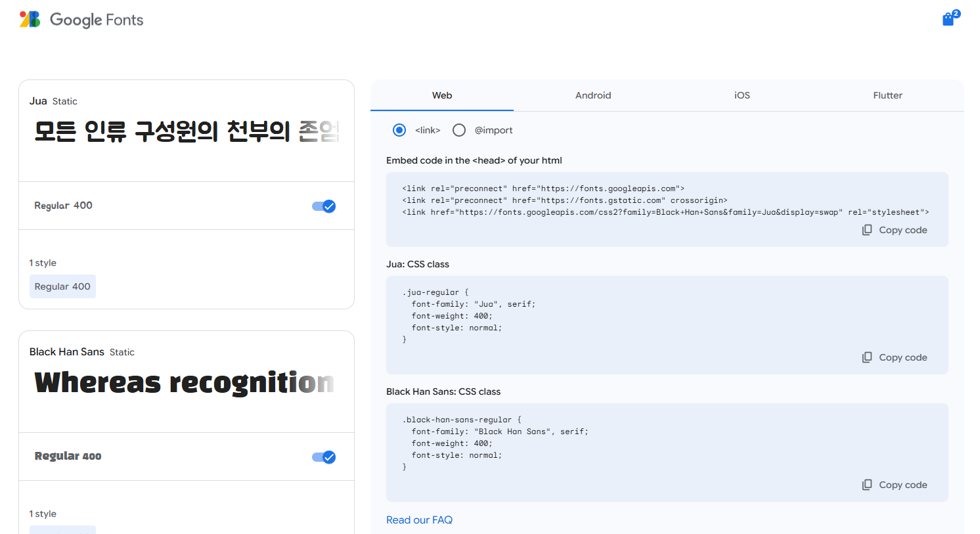Click the 'Black Han Sans: CSS class' heading

[x=443, y=391]
